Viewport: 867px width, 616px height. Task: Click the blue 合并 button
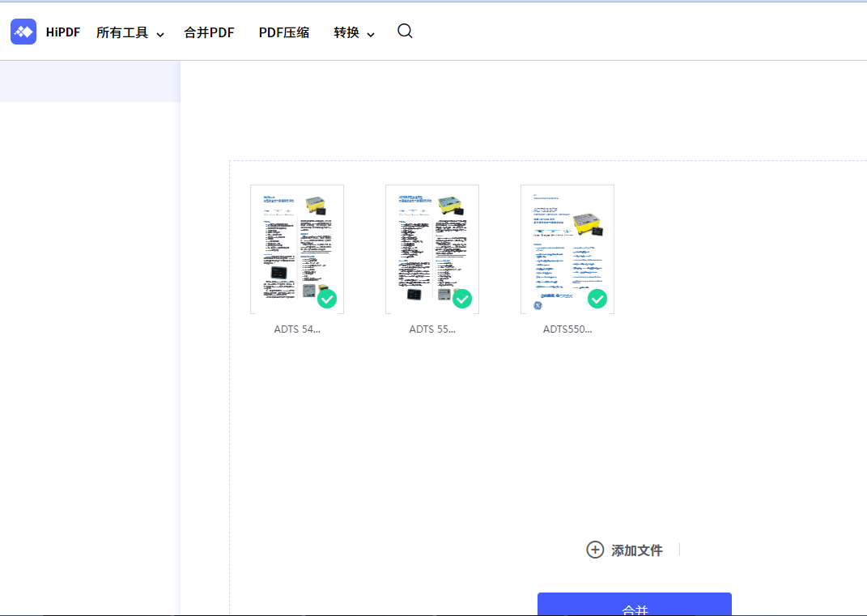tap(635, 605)
